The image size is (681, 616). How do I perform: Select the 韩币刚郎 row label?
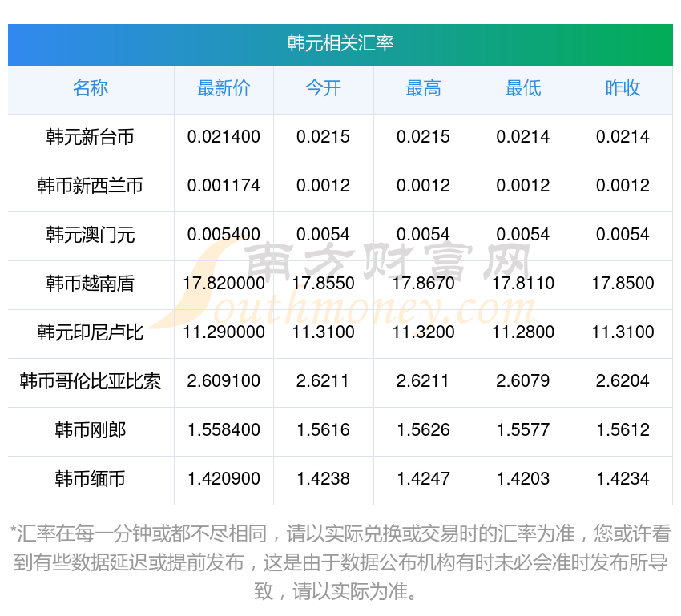coord(91,430)
